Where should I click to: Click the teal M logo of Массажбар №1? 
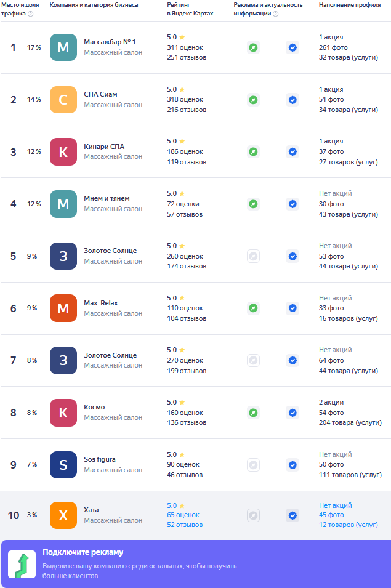pos(63,47)
